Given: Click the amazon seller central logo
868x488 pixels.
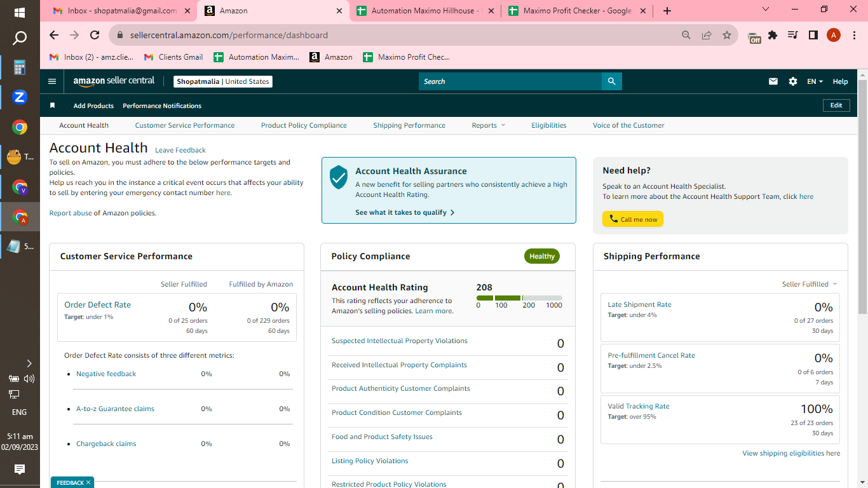Looking at the screenshot, I should point(114,81).
